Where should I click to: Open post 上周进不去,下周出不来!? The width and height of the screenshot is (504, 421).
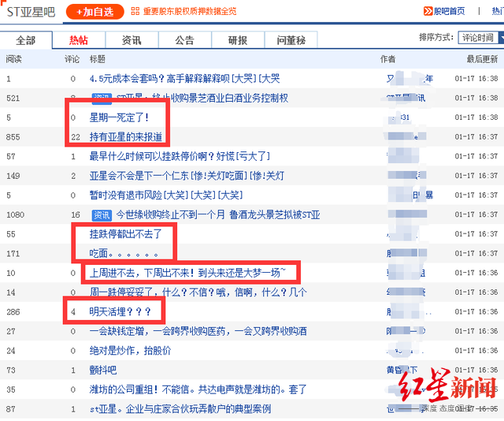(187, 273)
